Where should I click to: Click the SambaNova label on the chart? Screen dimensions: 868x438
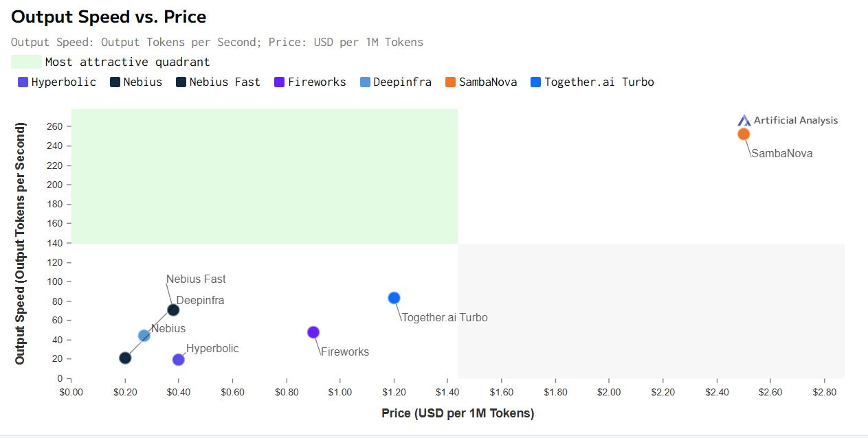tap(781, 154)
